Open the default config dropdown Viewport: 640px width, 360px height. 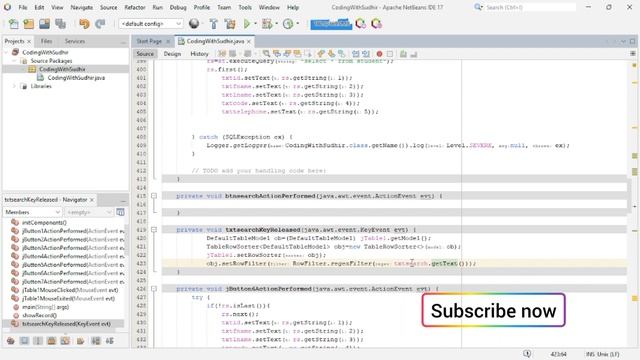151,24
